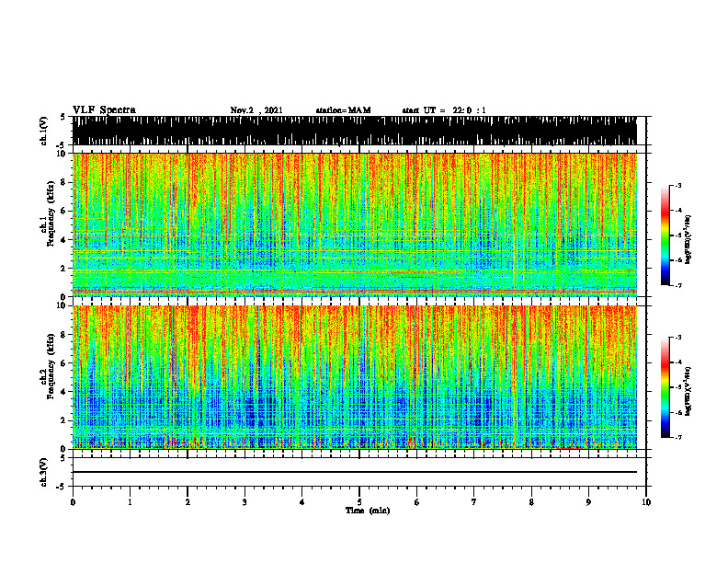This screenshot has width=728, height=563.
Task: Click the "VLF Spectra" title text
Action: coord(104,110)
